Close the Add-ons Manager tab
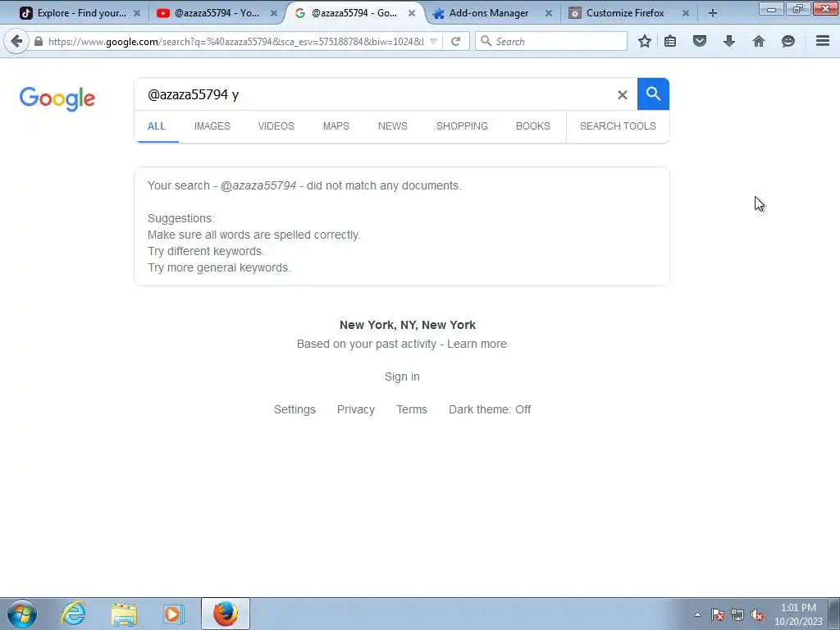 [549, 13]
